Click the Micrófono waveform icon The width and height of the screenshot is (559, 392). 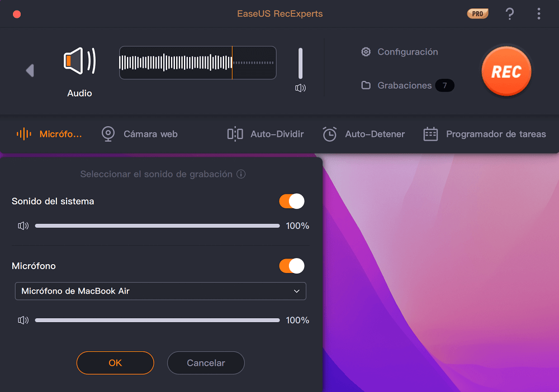(24, 134)
